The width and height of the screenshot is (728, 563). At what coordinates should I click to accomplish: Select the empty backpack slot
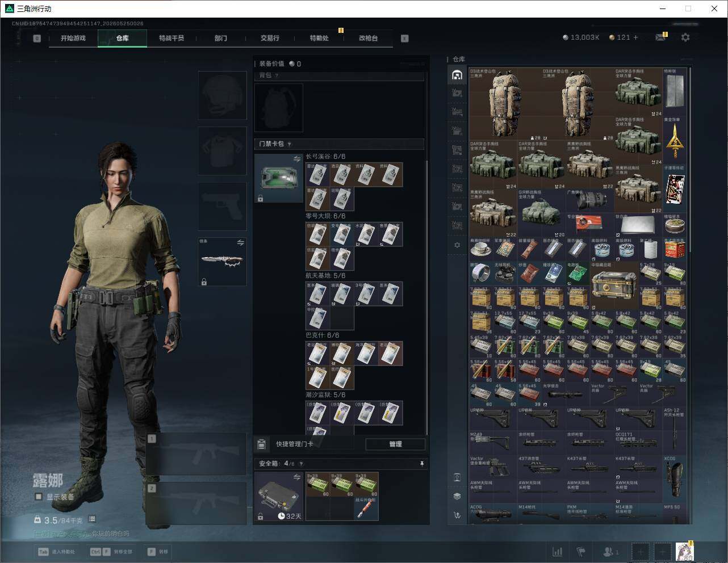click(x=278, y=108)
